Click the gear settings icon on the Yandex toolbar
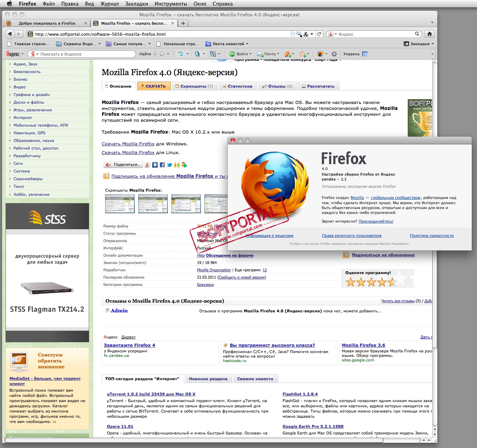This screenshot has height=448, width=477. (334, 54)
